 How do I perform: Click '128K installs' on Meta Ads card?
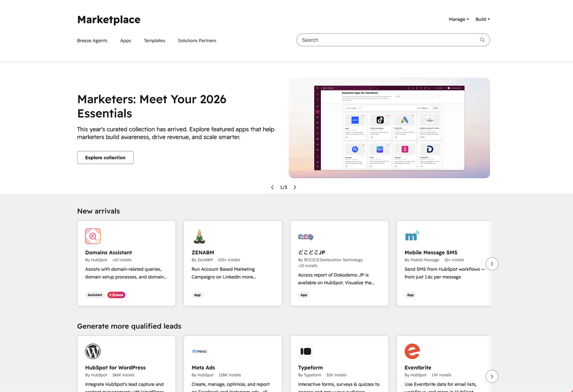(229, 375)
